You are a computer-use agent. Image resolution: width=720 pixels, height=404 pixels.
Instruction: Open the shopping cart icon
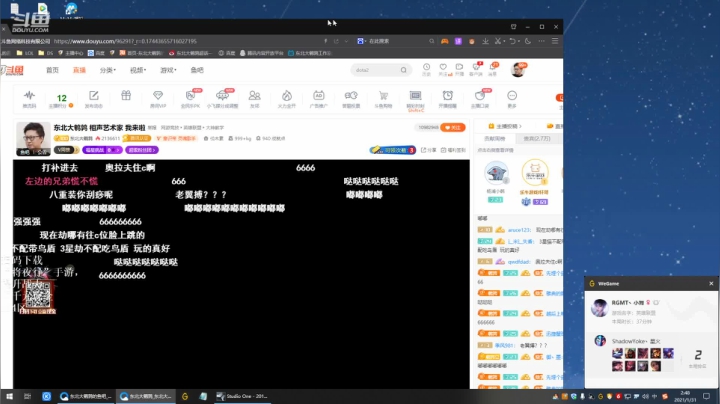pyautogui.click(x=383, y=98)
